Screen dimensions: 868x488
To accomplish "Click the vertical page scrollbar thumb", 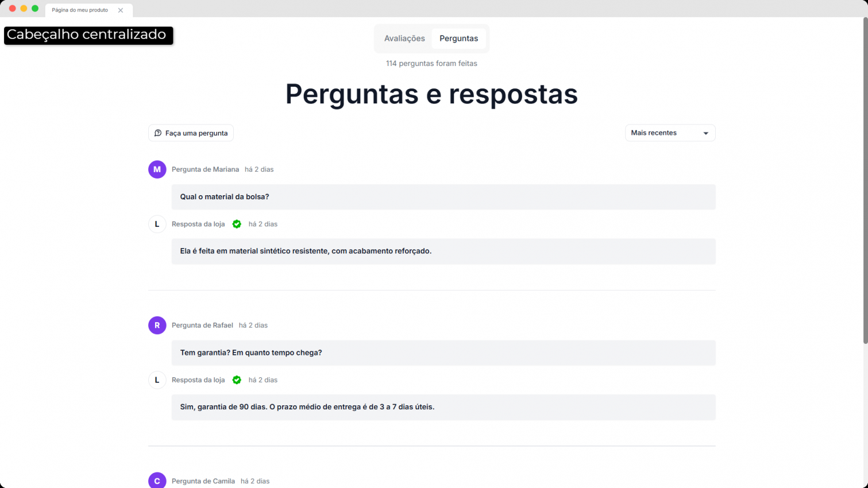I will pyautogui.click(x=865, y=181).
